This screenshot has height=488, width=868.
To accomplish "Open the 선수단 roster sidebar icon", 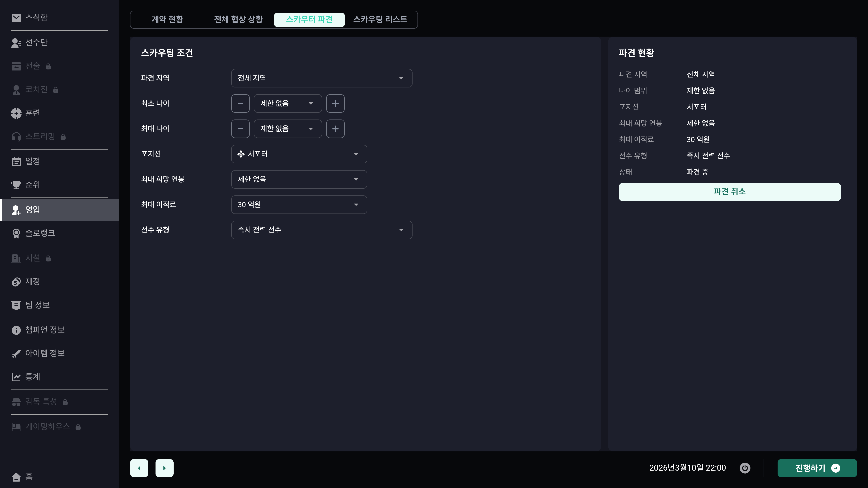I will [16, 43].
